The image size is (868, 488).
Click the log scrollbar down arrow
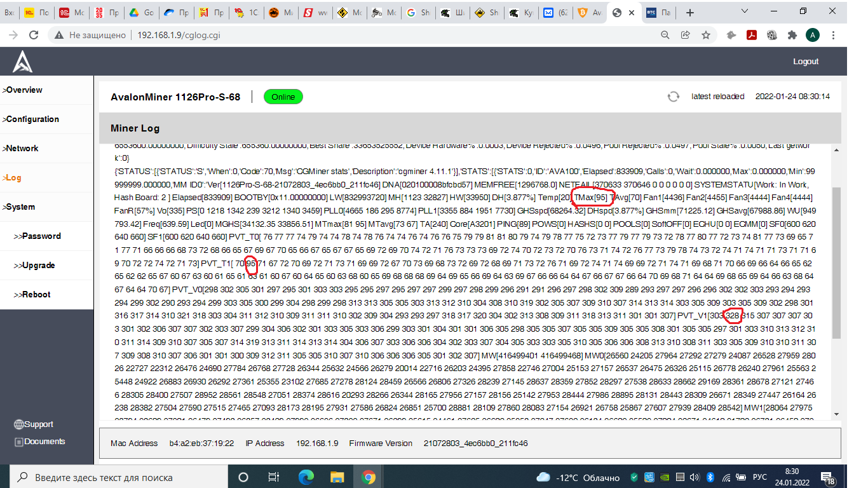coord(836,414)
